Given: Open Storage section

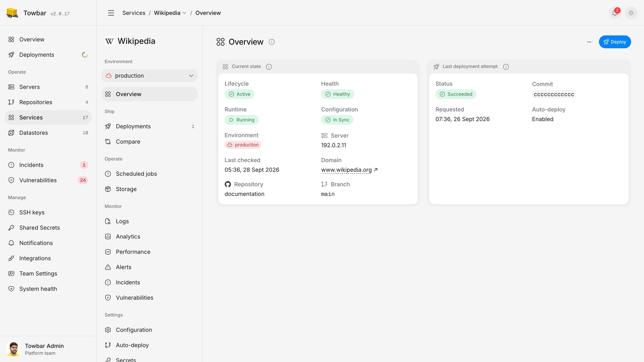Looking at the screenshot, I should tap(149, 189).
